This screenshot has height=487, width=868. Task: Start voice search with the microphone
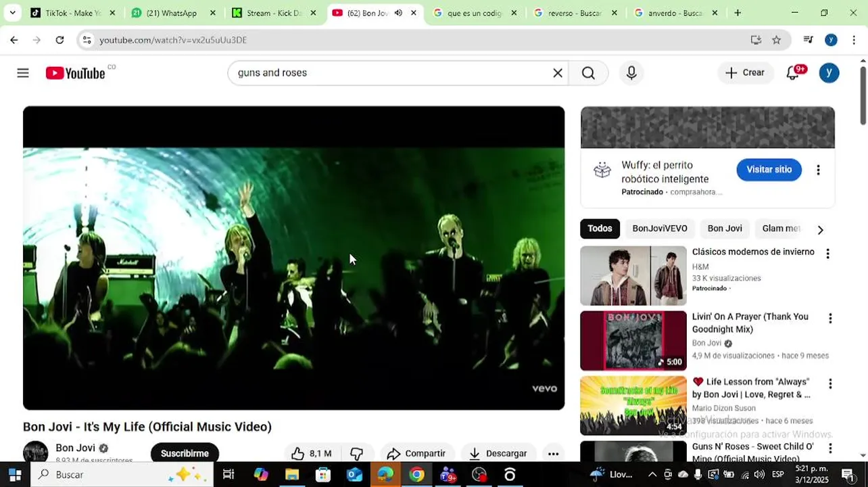[x=631, y=73]
